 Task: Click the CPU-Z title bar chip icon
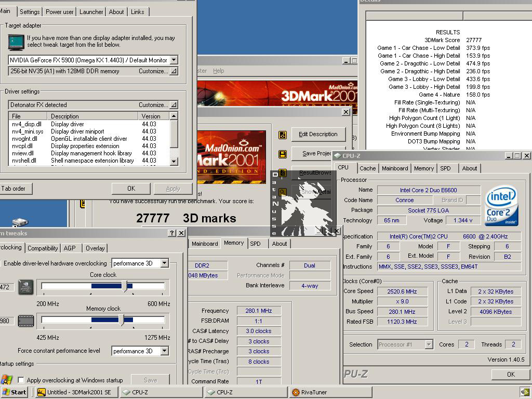coord(337,156)
